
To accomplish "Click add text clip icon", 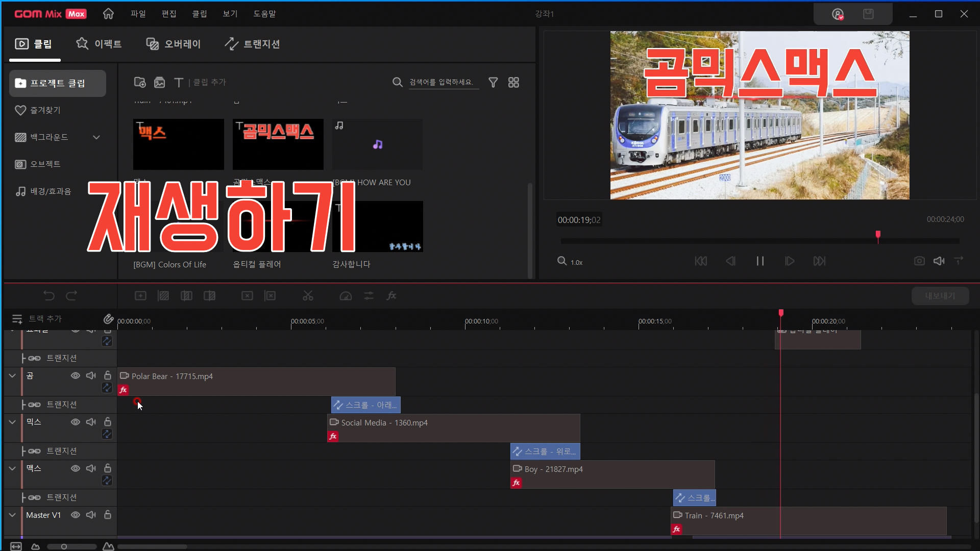I will [x=179, y=82].
